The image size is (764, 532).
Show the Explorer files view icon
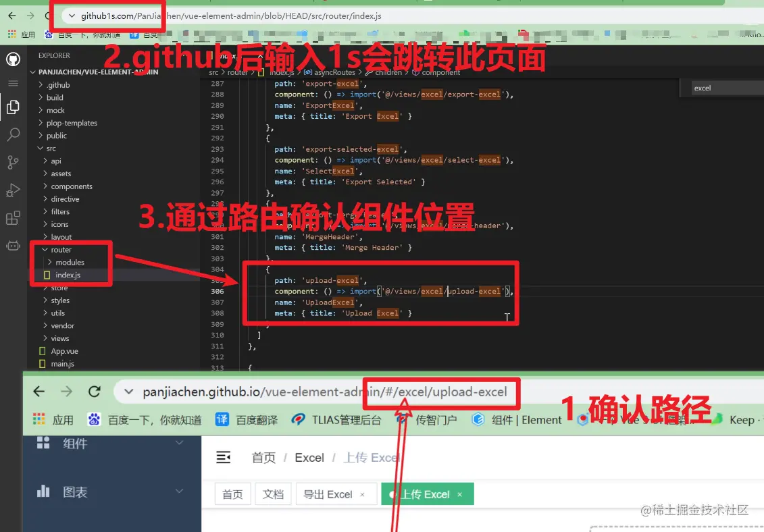pyautogui.click(x=13, y=107)
